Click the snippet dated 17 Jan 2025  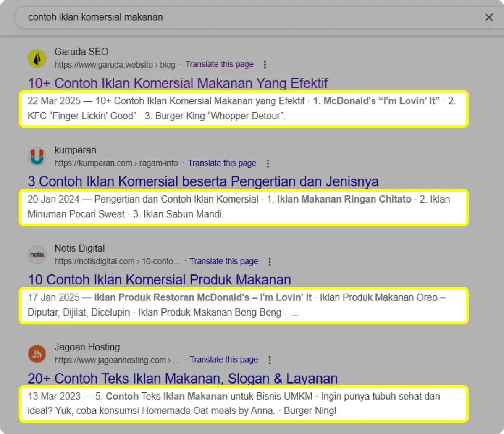tap(244, 305)
